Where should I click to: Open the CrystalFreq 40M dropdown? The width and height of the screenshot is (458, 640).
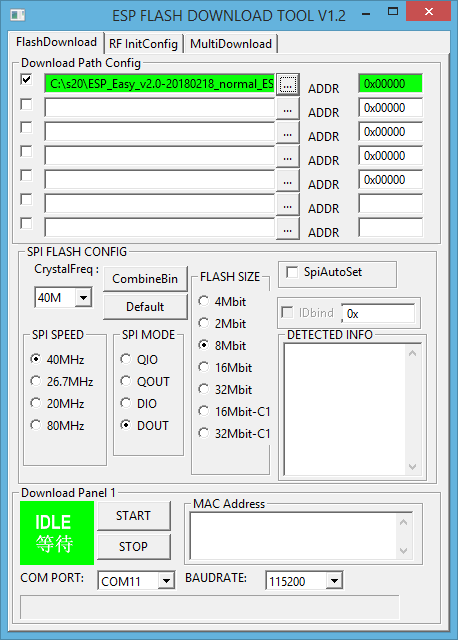83,298
